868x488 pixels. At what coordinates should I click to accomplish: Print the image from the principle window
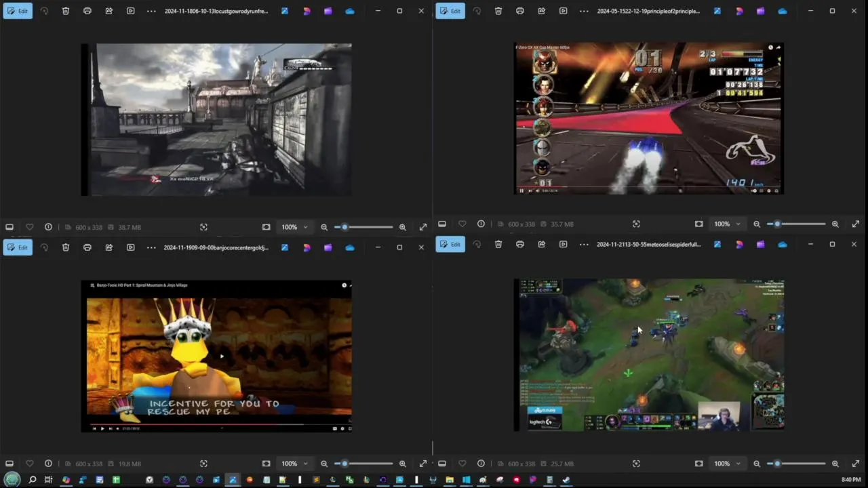520,11
